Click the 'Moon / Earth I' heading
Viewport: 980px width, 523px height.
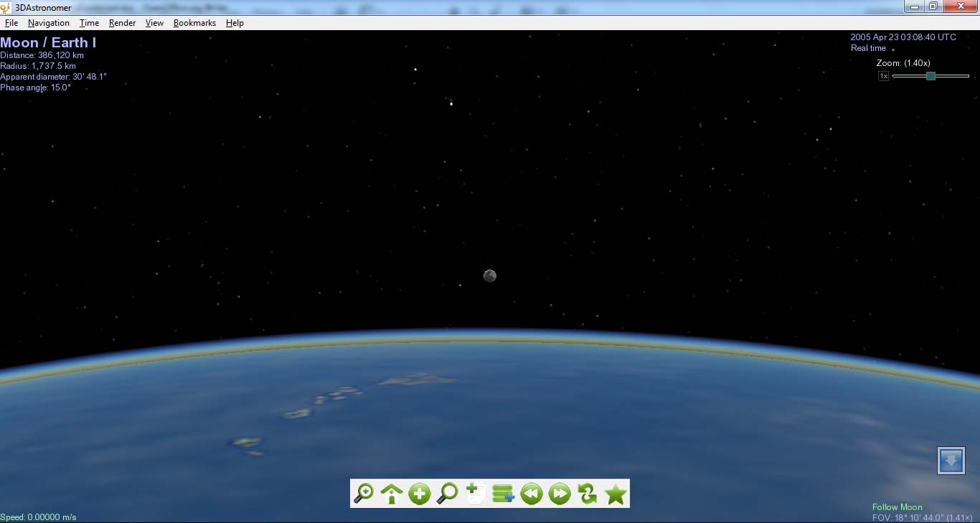[48, 42]
